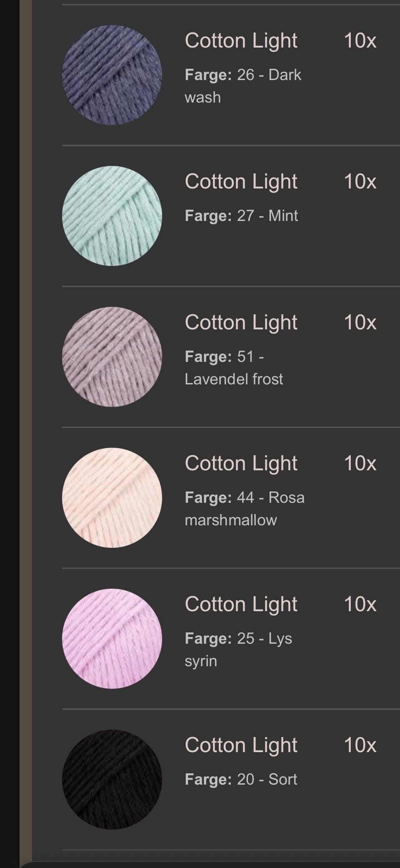Select 10x quantity for Lavendel frost
The image size is (400, 868).
[360, 323]
